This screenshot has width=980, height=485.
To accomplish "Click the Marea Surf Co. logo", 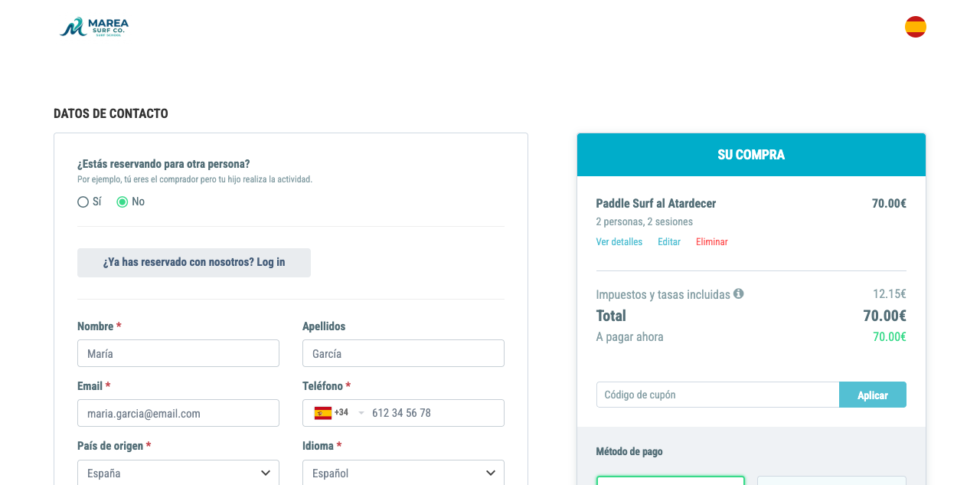I will (x=94, y=28).
